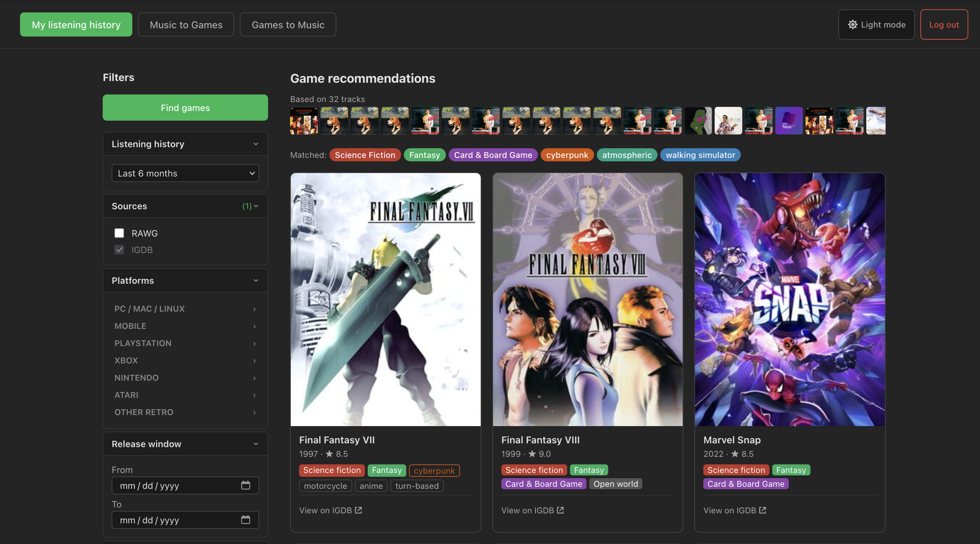
Task: Expand the XBOX platform group
Action: pyautogui.click(x=185, y=360)
